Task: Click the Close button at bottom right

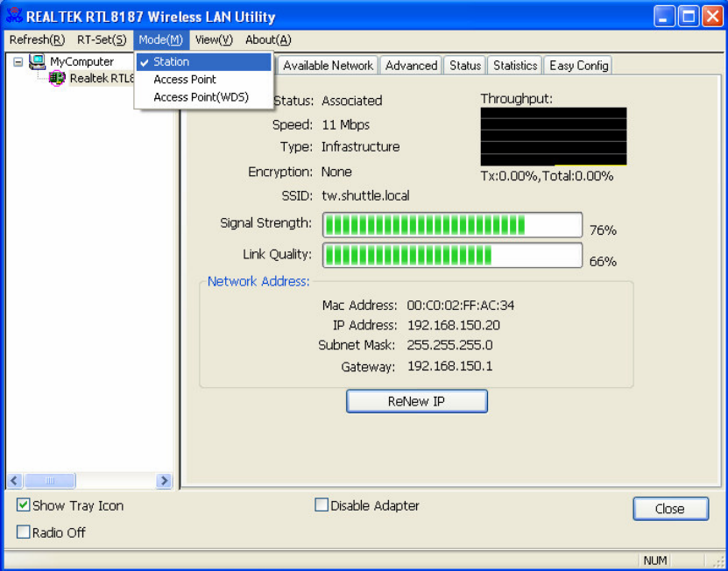Action: [x=671, y=509]
